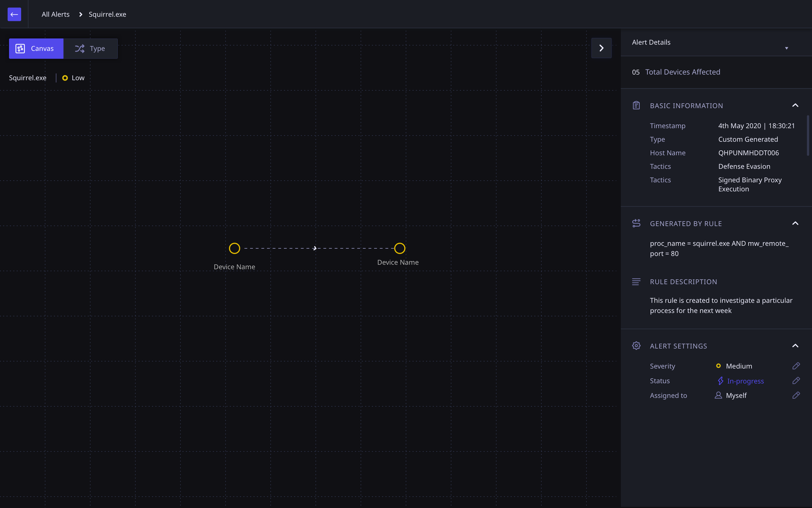
Task: Select the right device node circle
Action: (x=400, y=248)
